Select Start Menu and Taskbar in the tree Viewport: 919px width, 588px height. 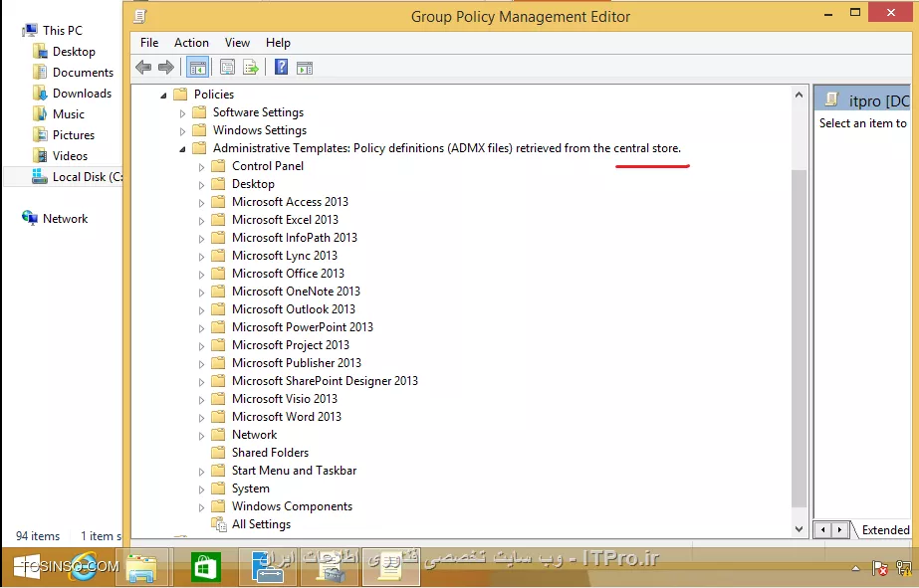pyautogui.click(x=295, y=471)
